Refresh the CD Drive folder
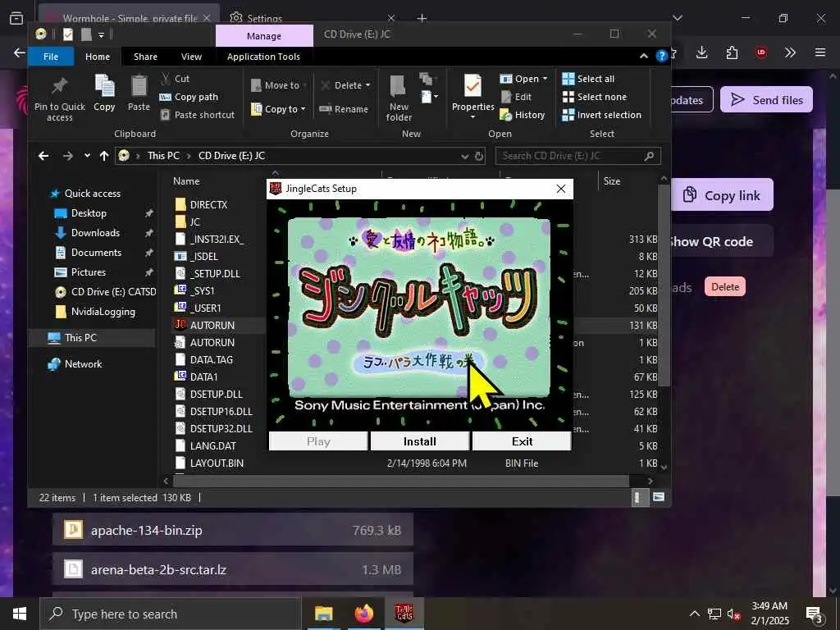 [x=479, y=156]
